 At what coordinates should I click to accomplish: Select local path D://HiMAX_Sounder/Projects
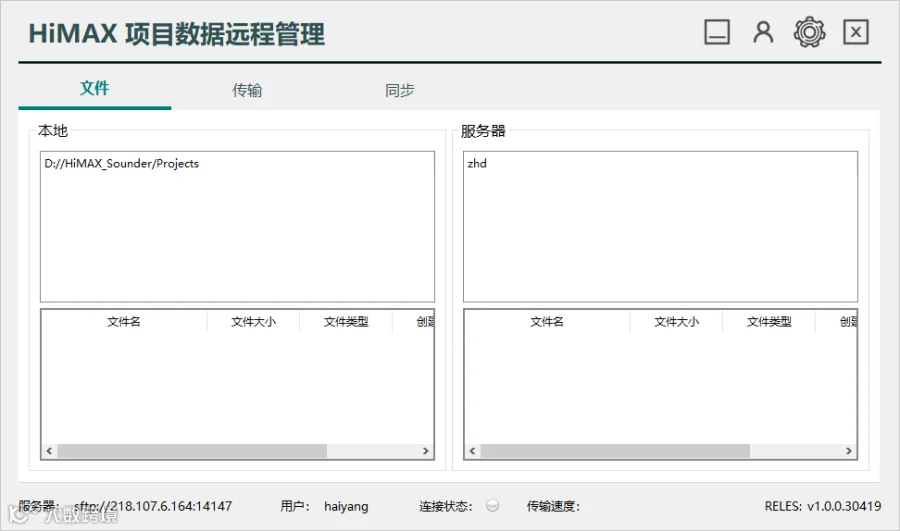pyautogui.click(x=122, y=164)
